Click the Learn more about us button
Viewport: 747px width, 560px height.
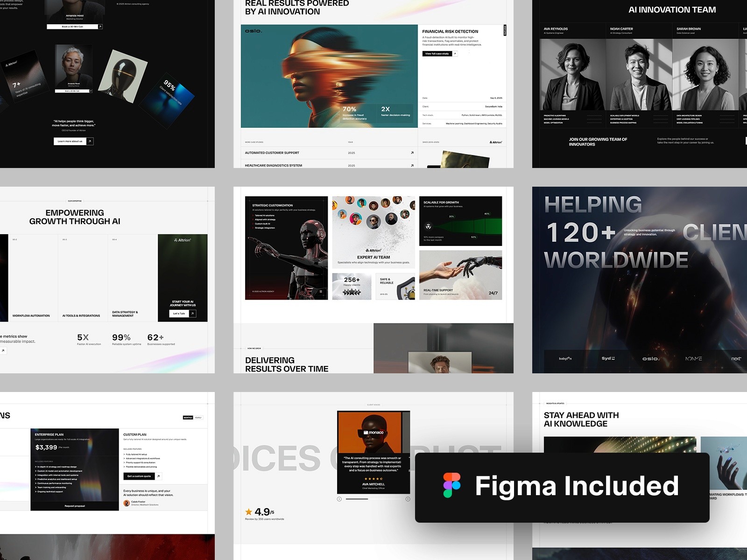[70, 141]
